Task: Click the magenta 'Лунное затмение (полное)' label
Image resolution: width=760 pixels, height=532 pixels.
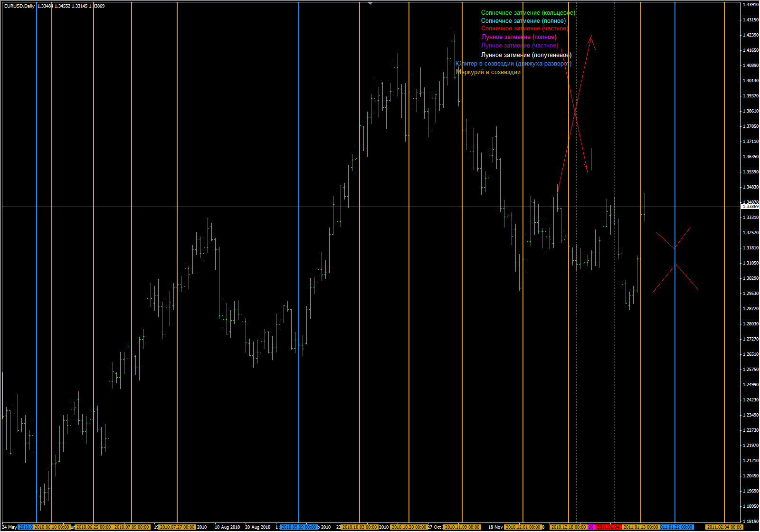Action: click(x=519, y=37)
